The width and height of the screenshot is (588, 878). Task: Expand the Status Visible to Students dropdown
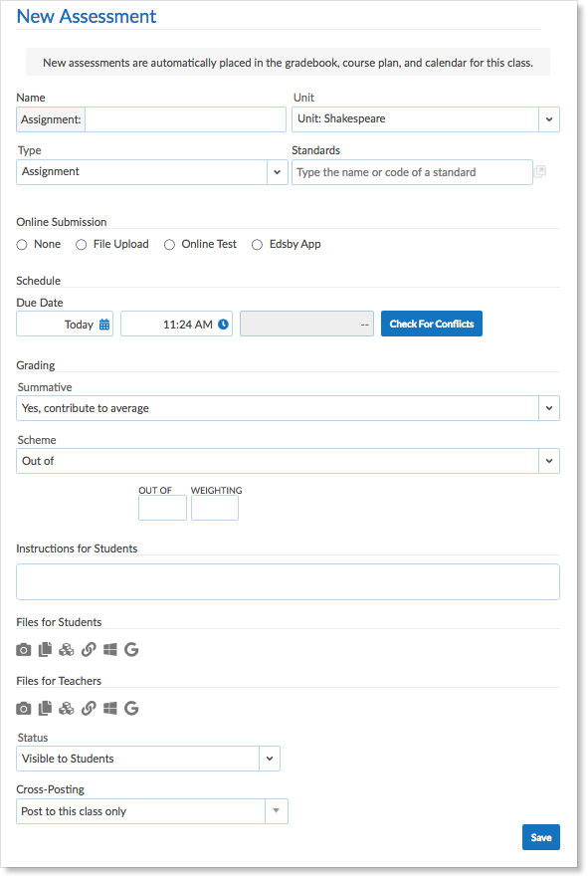click(x=148, y=759)
